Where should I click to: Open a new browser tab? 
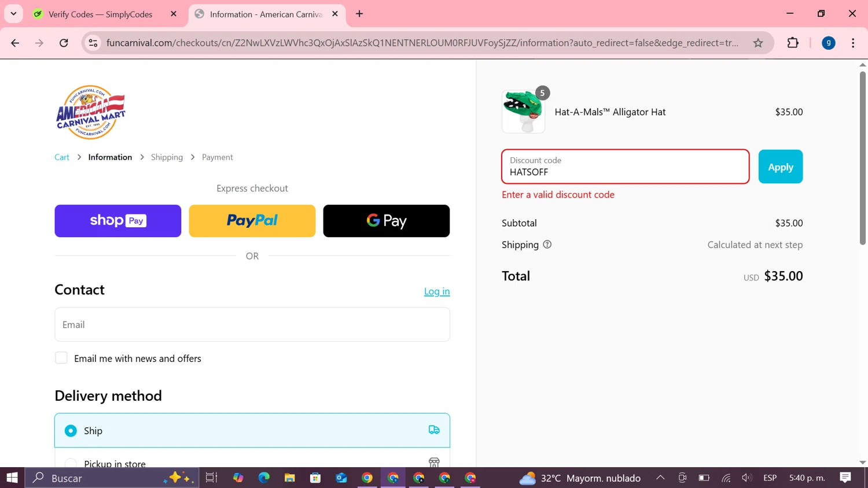point(359,14)
